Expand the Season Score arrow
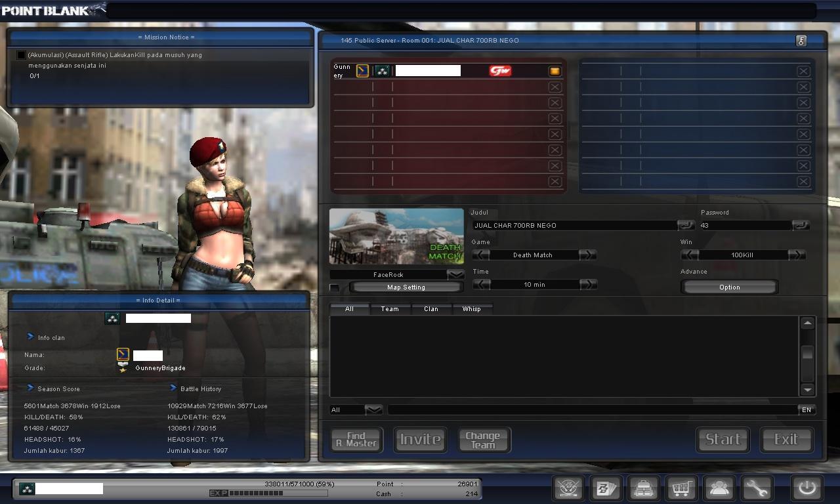The image size is (840, 504). 30,388
